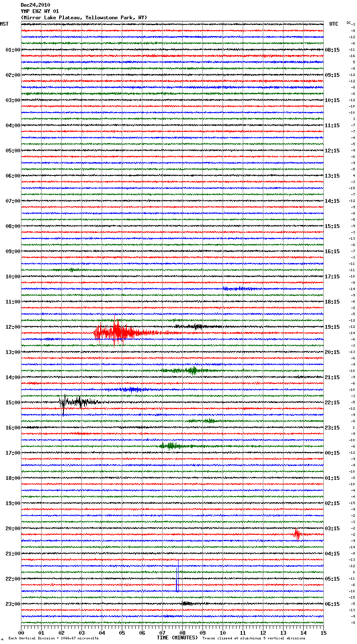Click the 23:15 UTC time label
The width and height of the screenshot is (357, 644).
click(x=332, y=428)
